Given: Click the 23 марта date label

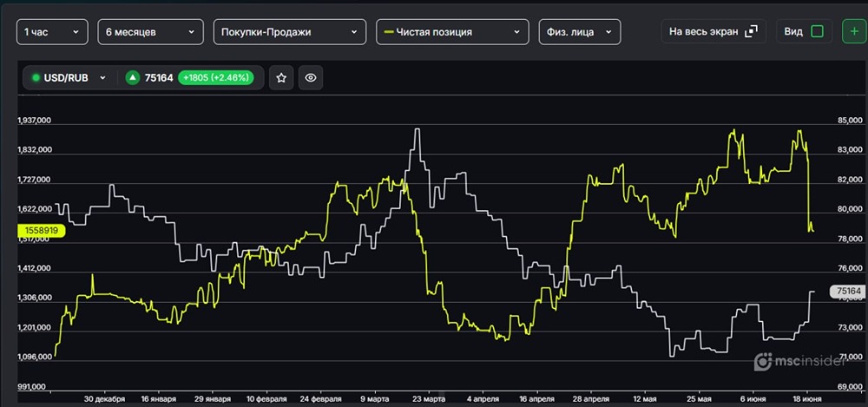Looking at the screenshot, I should click(x=429, y=398).
